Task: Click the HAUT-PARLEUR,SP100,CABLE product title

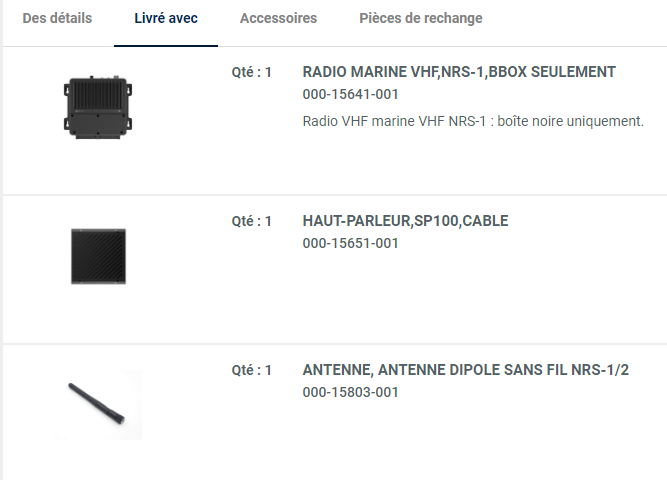Action: point(412,221)
